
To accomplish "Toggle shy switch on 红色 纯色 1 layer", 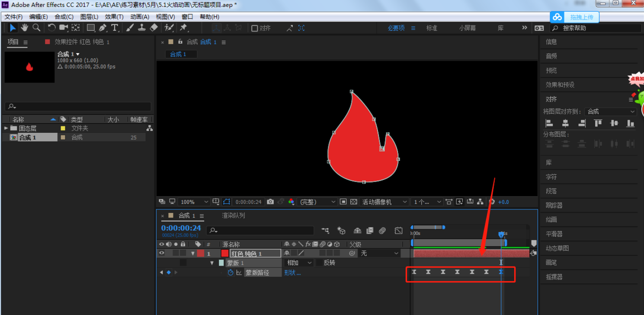I will click(x=286, y=253).
